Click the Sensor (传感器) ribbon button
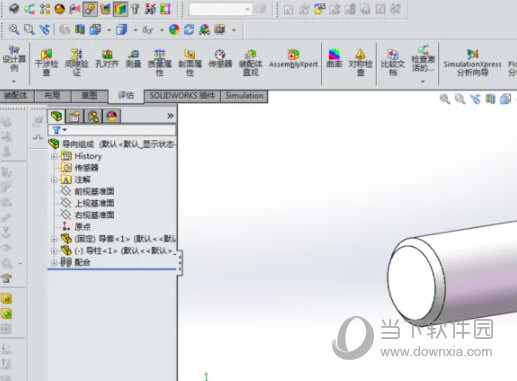Viewport: 517px width, 381px height. (220, 59)
